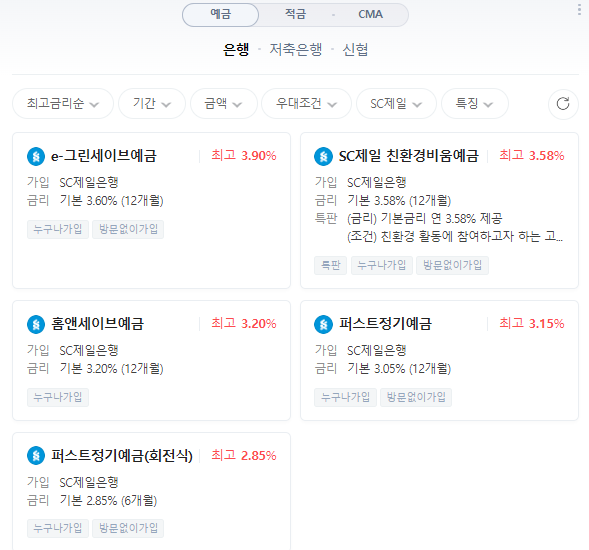
Task: Select the 신협 category tab
Action: [355, 50]
